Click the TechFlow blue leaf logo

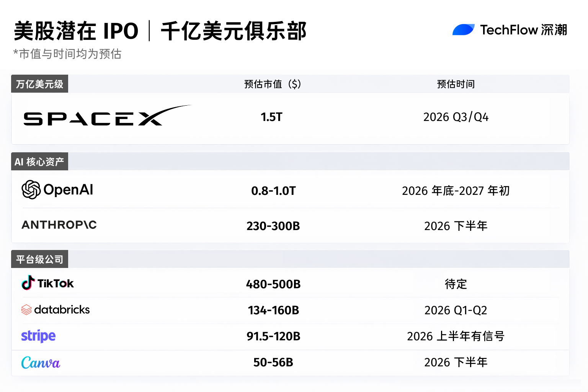[x=464, y=29]
